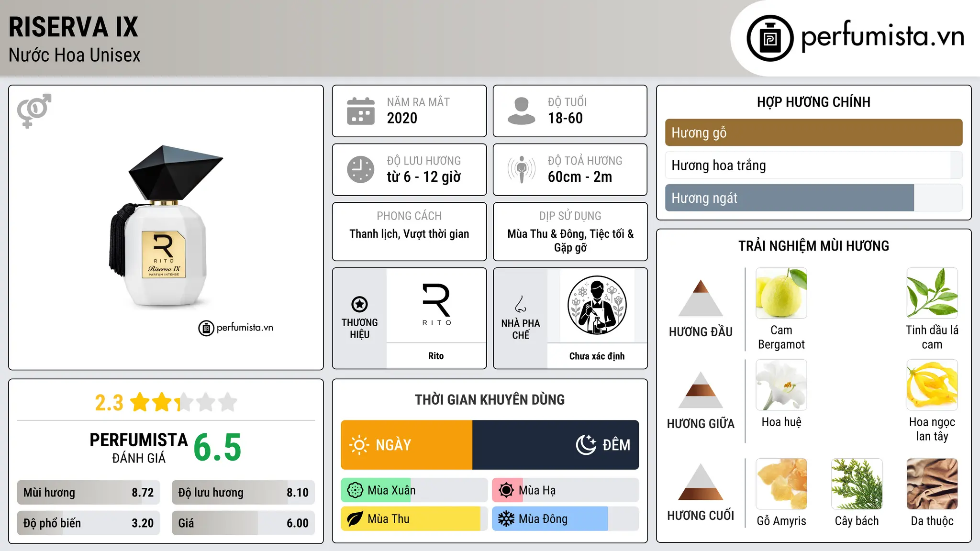This screenshot has width=980, height=551.
Task: Select the nose icon above Nhà pha chế
Action: click(521, 304)
